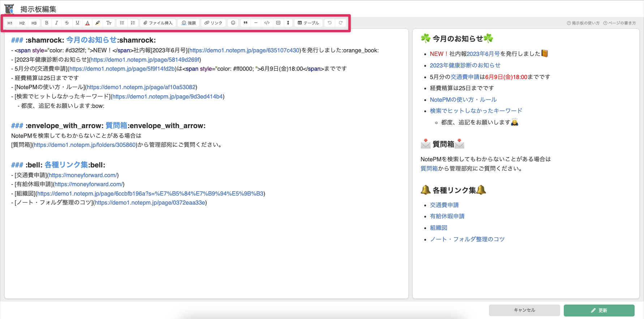Open 検索でヒットしなかったキーワード preview link
This screenshot has width=644, height=319.
(x=476, y=111)
